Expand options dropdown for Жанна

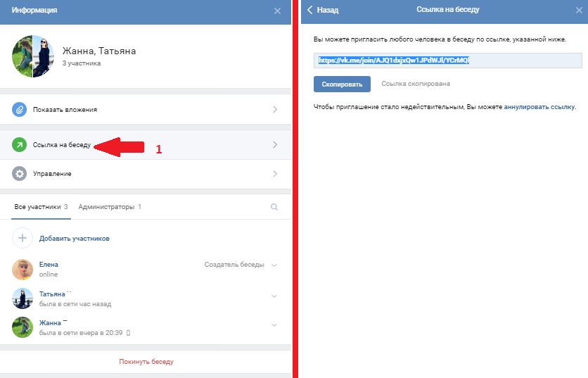coord(274,325)
